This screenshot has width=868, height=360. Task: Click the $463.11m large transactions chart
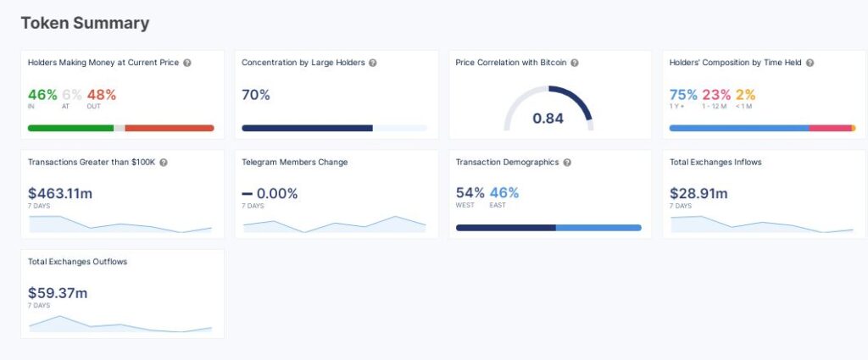[x=120, y=224]
